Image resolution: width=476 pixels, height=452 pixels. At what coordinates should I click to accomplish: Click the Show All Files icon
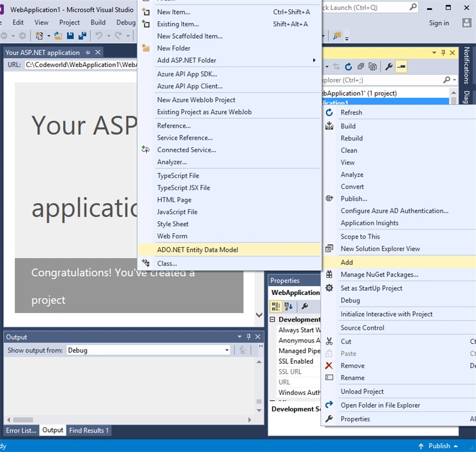372,67
